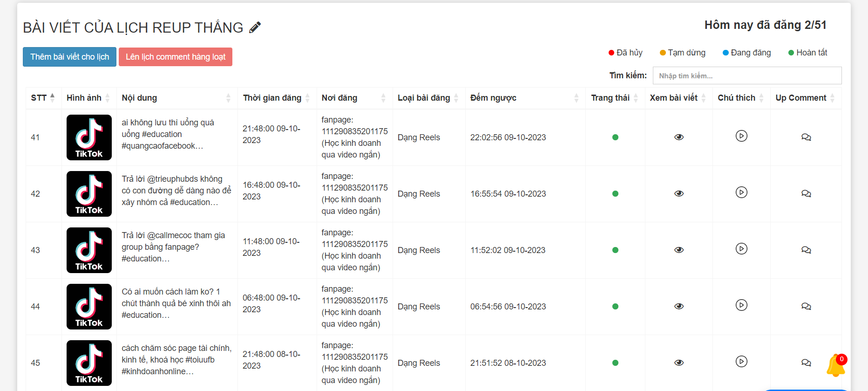Select content starting 'Trả lời @callmecoc'
Screen dimensions: 868x391
pyautogui.click(x=173, y=247)
